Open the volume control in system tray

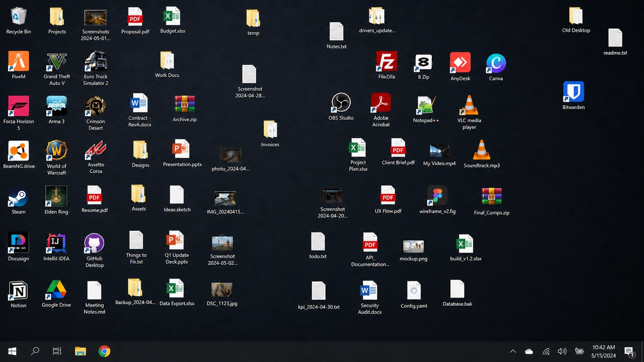562,351
